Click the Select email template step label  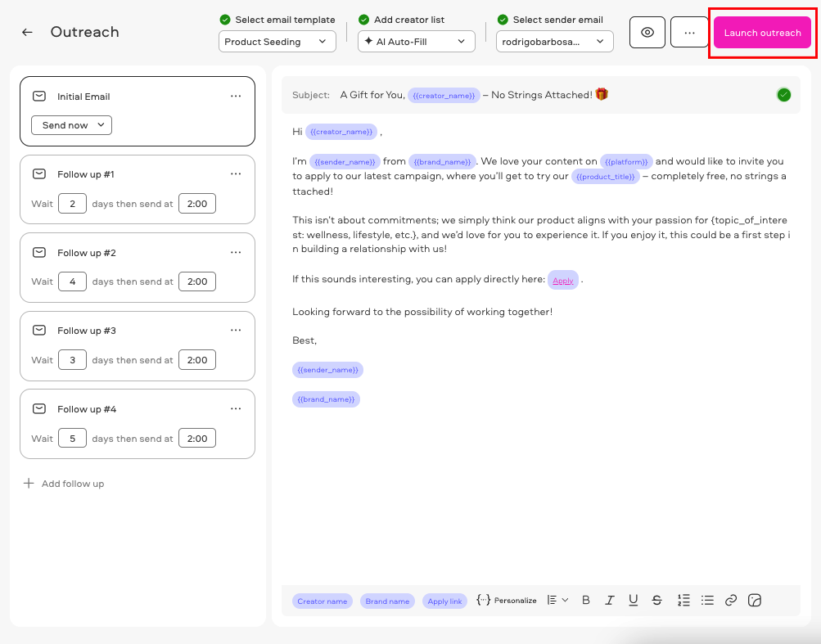285,20
